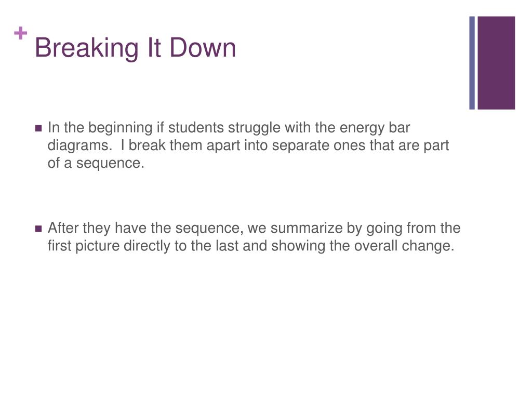Click the pink plus sign beside the title
Screen dimensions: 532x399
(x=21, y=33)
